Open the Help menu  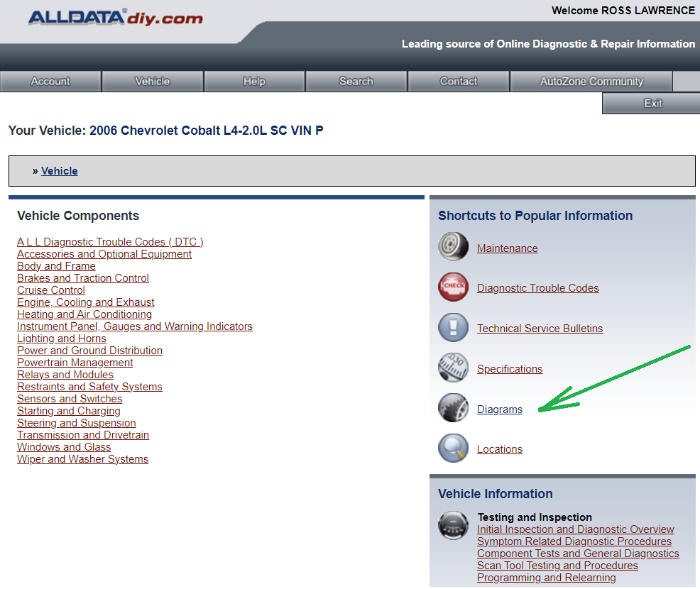point(254,81)
